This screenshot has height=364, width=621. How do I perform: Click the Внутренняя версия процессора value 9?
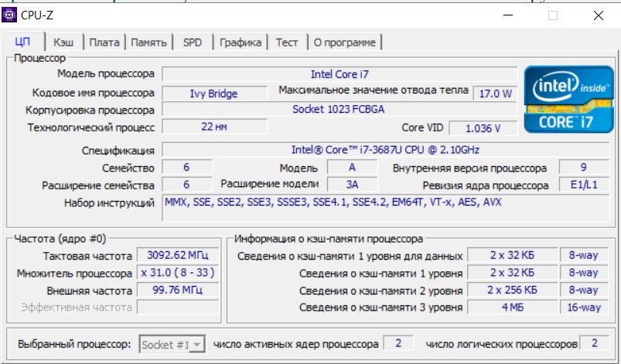pyautogui.click(x=584, y=168)
